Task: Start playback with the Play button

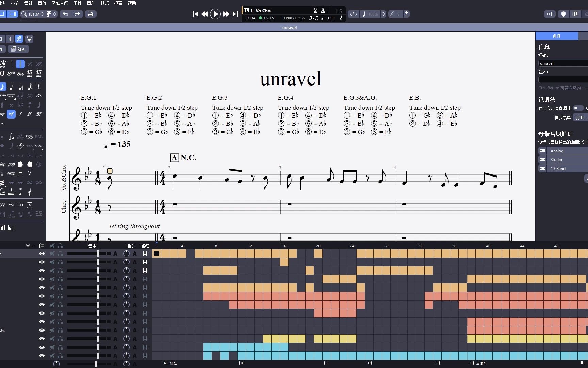Action: (x=215, y=14)
